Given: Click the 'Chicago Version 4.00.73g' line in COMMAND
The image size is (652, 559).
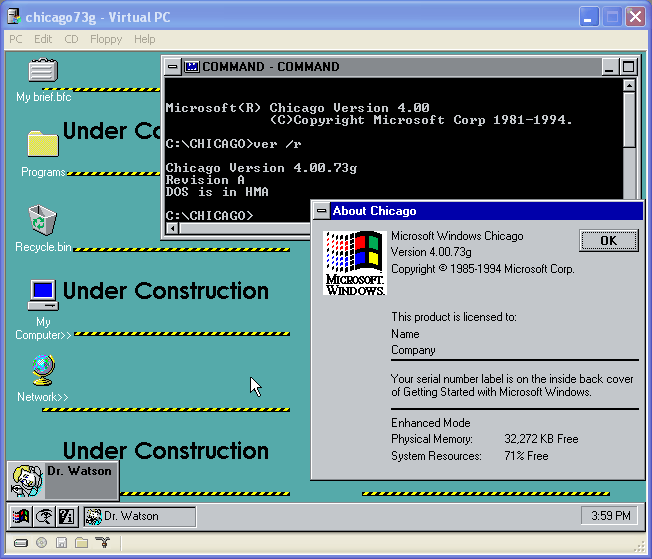Looking at the screenshot, I should point(261,168).
